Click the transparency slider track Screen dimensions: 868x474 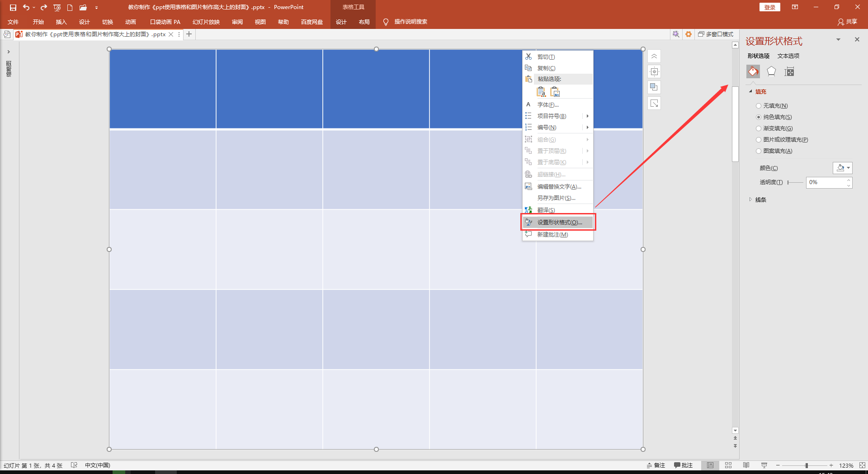(795, 182)
